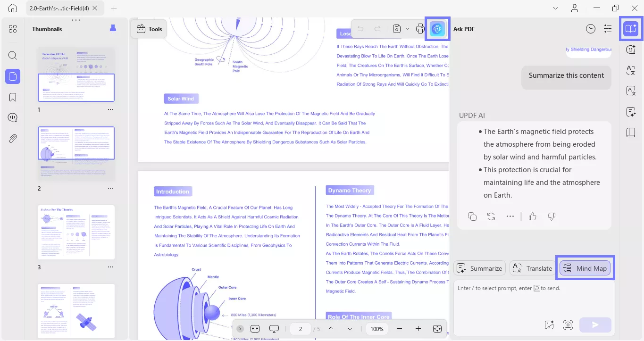Viewport: 644px width, 341px height.
Task: Switch to two-page reading view icon
Action: tap(255, 329)
